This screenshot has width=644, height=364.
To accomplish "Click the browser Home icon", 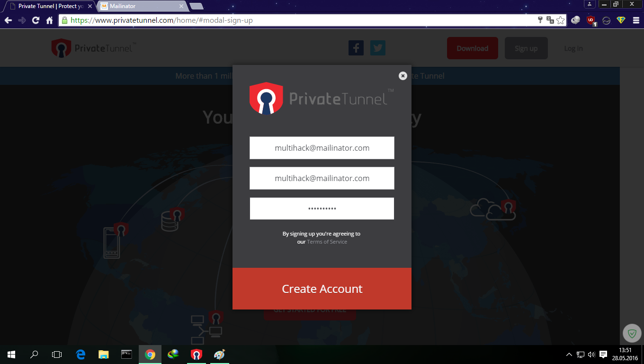I will tap(49, 20).
